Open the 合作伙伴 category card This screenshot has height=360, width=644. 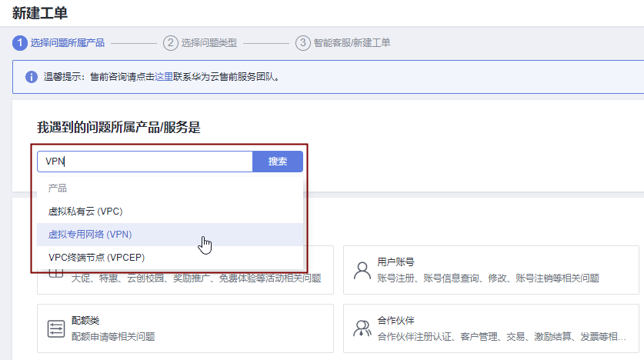491,328
